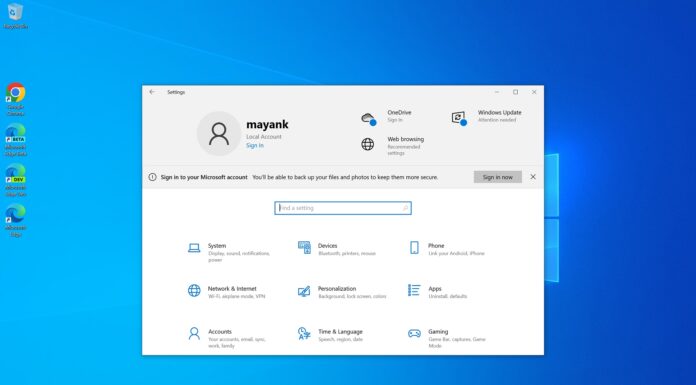The image size is (696, 385).
Task: Click the search magnifier in Find a setting
Action: (405, 208)
